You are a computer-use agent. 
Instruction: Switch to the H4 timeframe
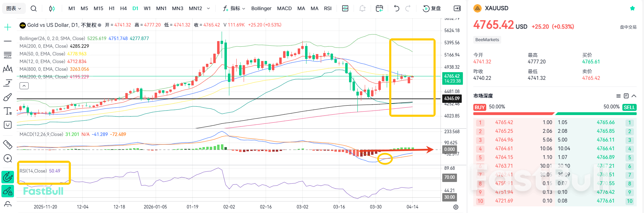tap(123, 8)
